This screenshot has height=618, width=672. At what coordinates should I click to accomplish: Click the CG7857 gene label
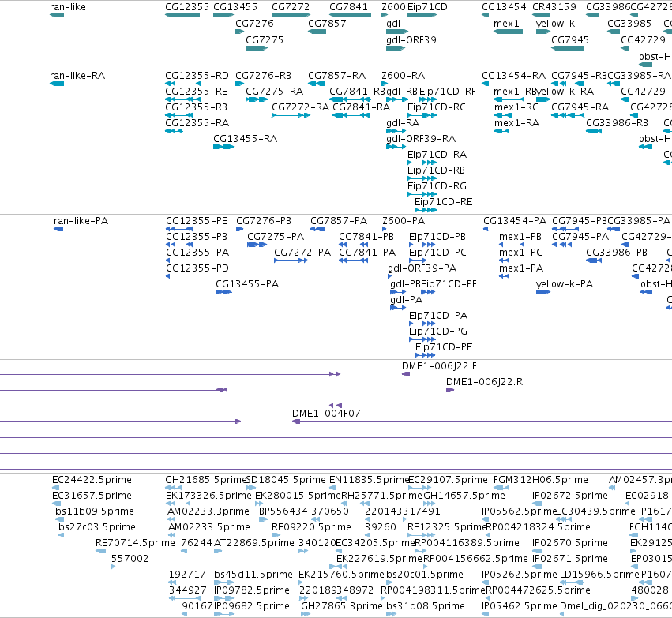[327, 23]
